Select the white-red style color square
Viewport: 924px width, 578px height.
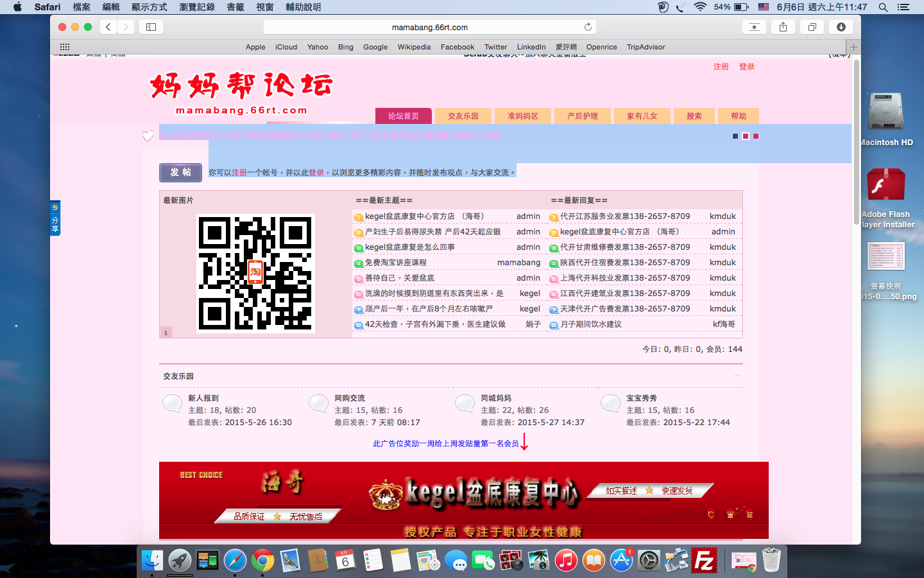tap(746, 136)
